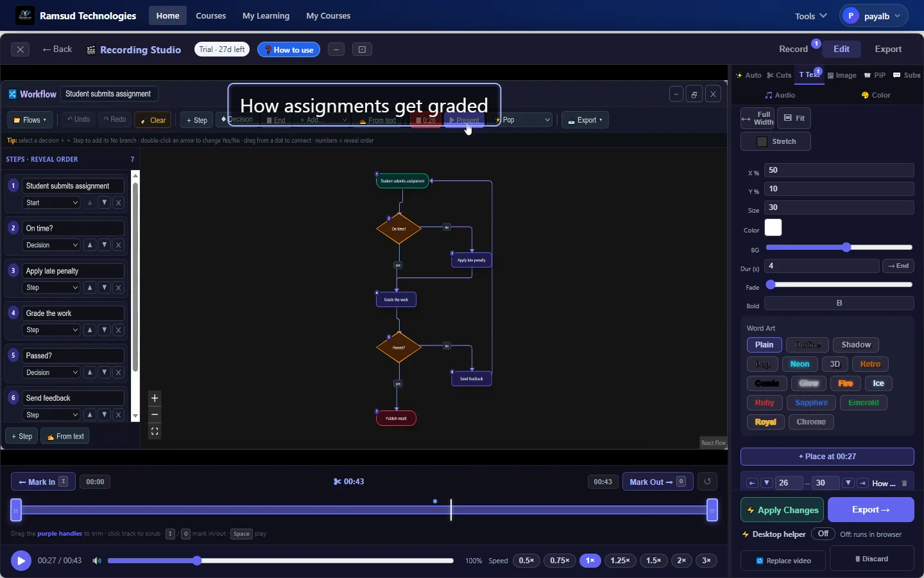Select the Fire word art style
The height and width of the screenshot is (578, 924).
coord(846,383)
